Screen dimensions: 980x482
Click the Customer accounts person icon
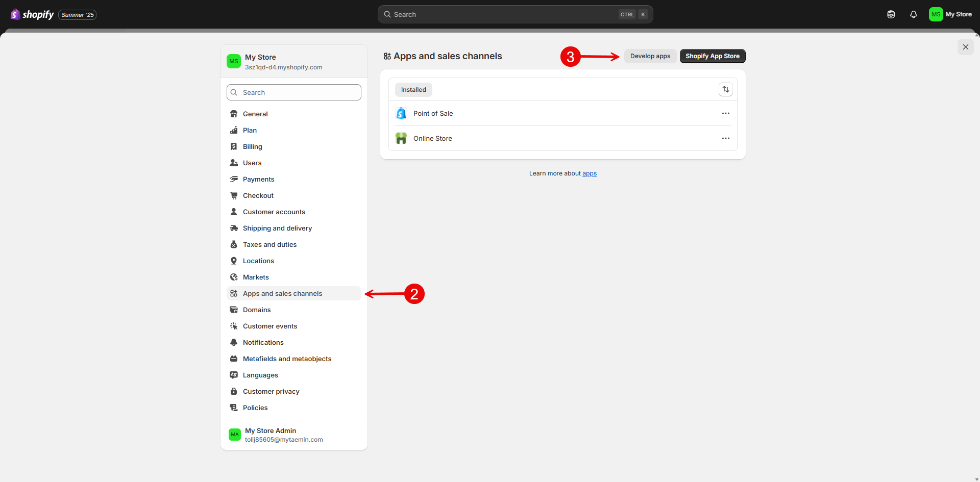coord(234,212)
